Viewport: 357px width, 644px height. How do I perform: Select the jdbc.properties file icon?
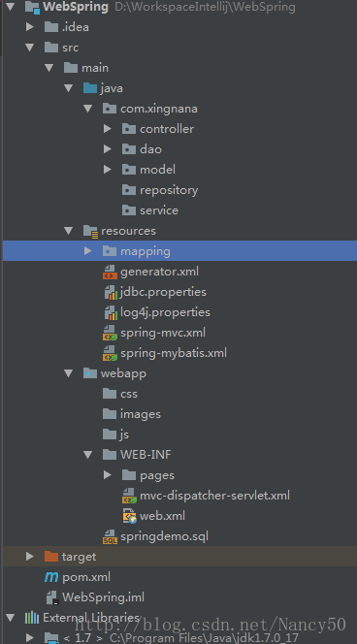coord(110,292)
